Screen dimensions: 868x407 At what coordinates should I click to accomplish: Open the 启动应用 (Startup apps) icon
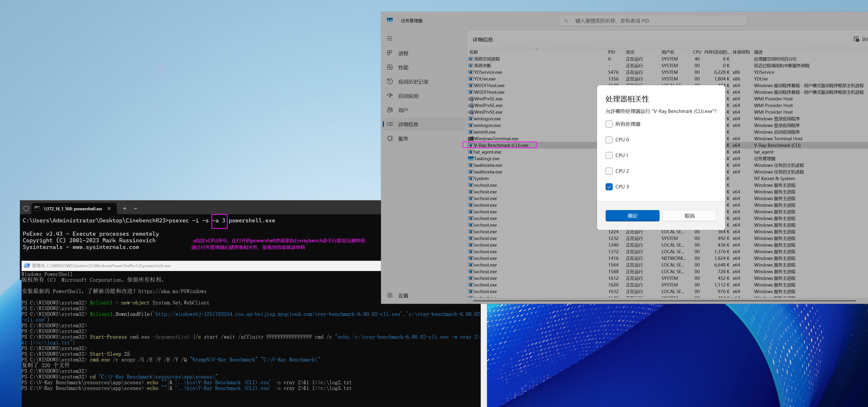tap(390, 96)
